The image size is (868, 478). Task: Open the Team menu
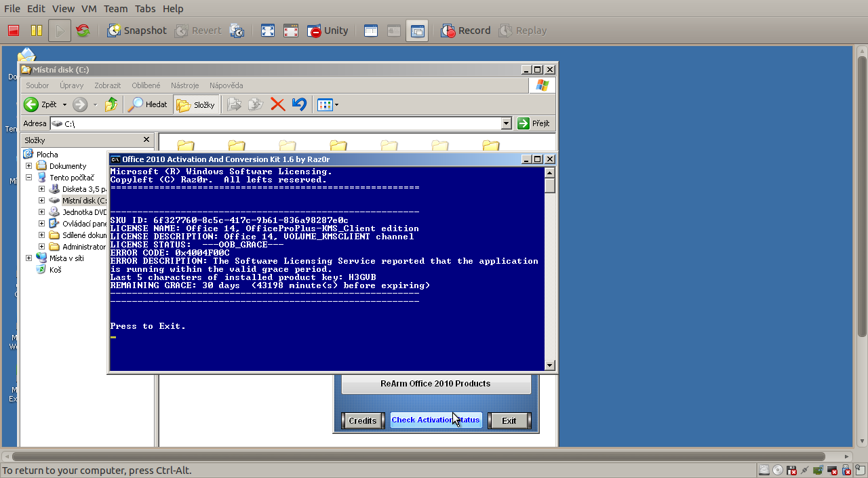tap(115, 9)
